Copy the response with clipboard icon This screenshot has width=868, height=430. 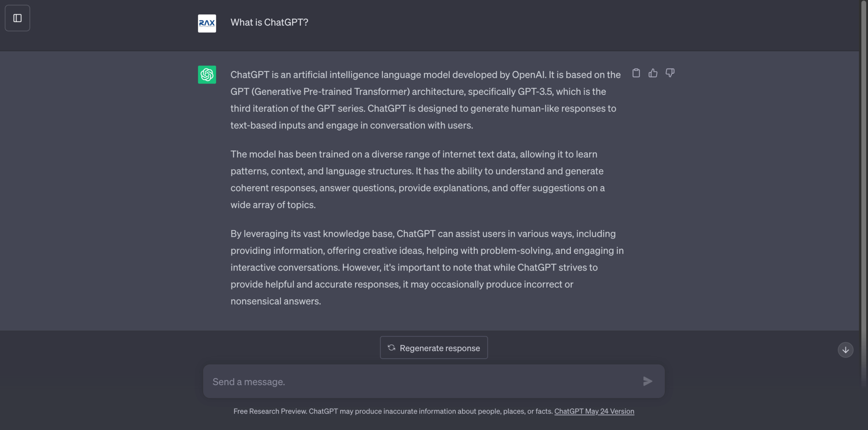coord(636,73)
